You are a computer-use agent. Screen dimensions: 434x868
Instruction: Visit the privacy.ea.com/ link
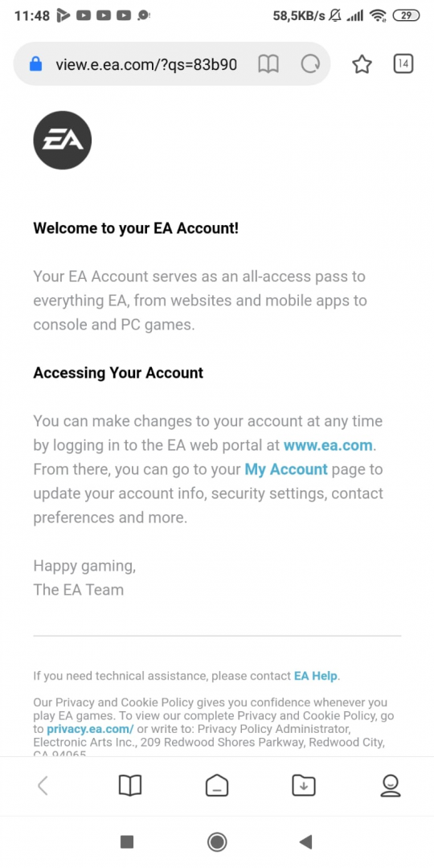(x=90, y=728)
